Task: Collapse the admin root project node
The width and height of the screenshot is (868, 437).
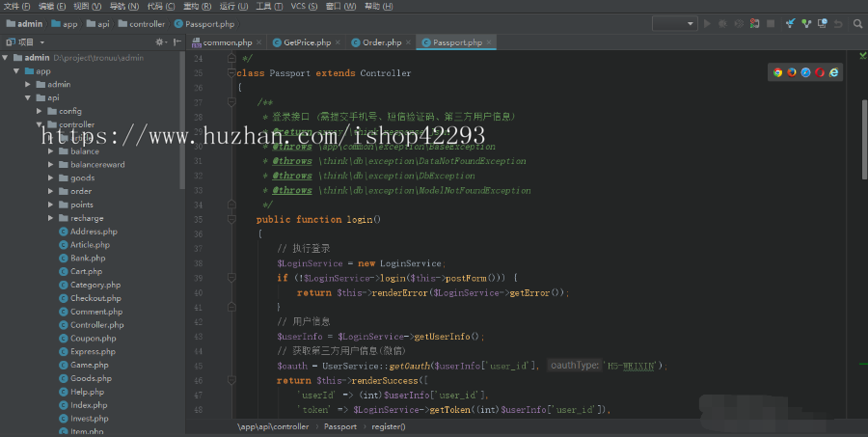Action: [x=5, y=58]
